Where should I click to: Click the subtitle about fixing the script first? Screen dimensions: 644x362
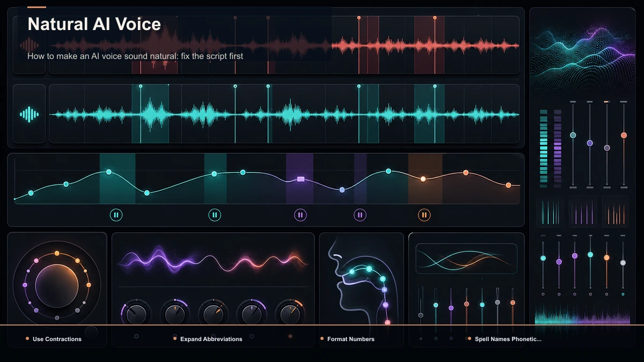point(135,56)
